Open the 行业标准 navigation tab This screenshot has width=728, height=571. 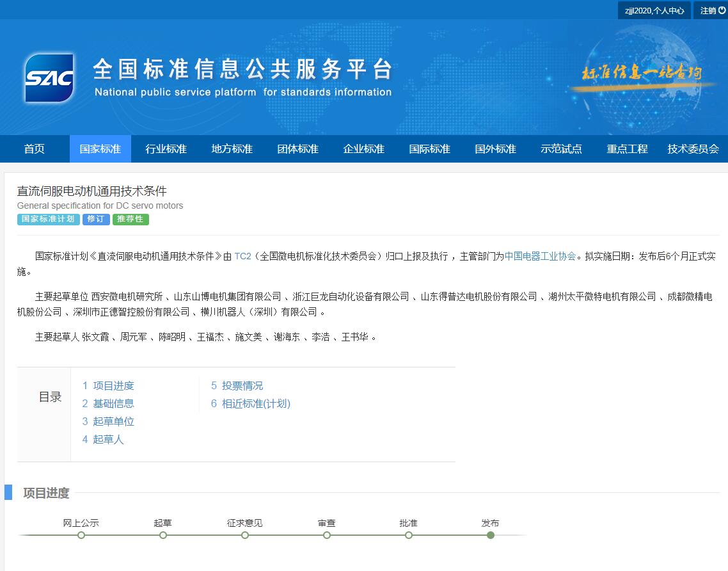[166, 149]
